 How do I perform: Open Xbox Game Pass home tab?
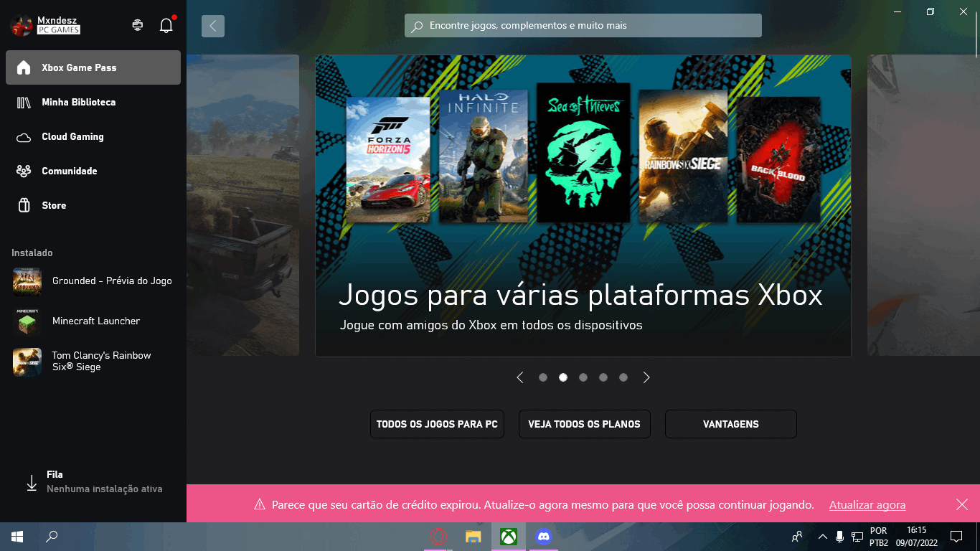tap(93, 67)
